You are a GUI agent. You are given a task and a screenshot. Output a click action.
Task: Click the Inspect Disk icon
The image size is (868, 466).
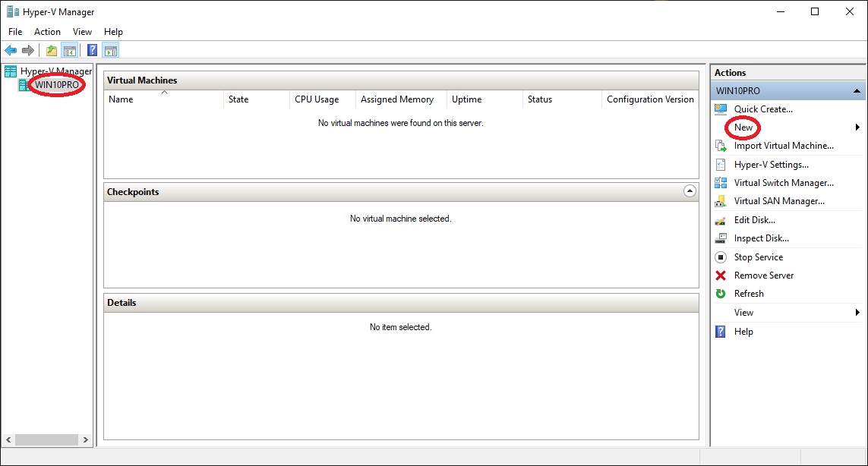point(721,238)
